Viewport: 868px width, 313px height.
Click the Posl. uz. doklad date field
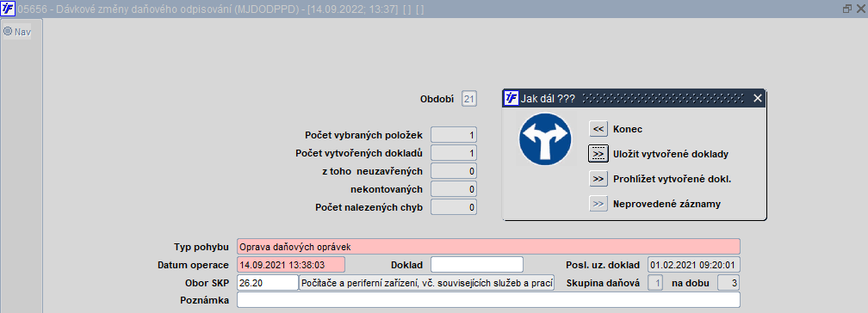tap(694, 265)
